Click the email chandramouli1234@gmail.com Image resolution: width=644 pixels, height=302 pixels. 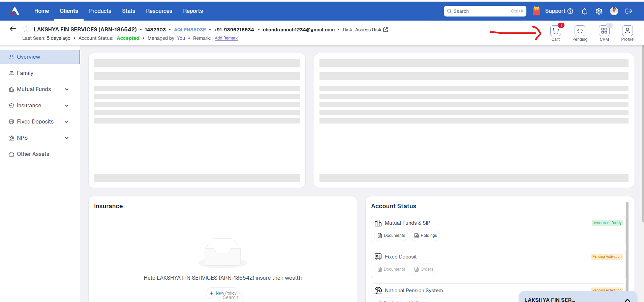click(x=299, y=30)
